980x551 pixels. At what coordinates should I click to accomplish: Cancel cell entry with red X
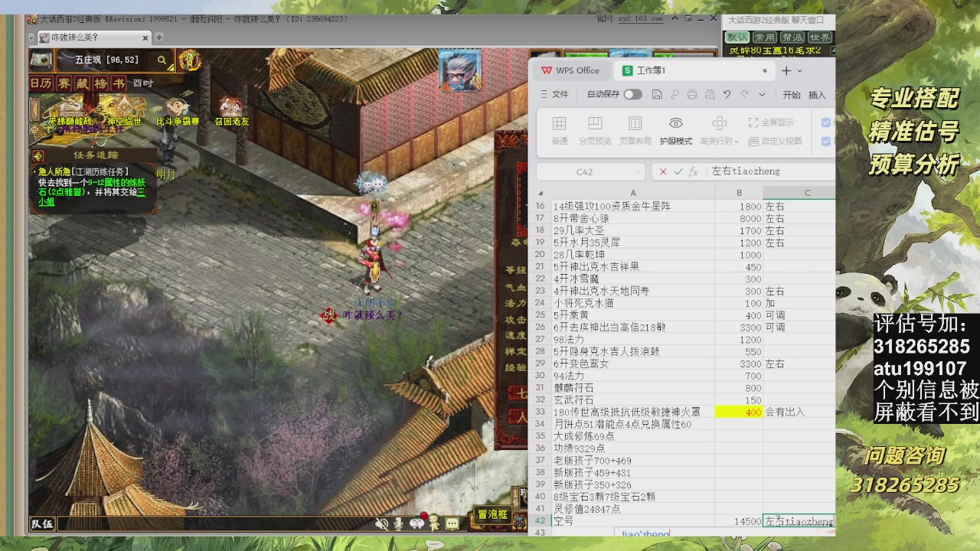point(663,172)
